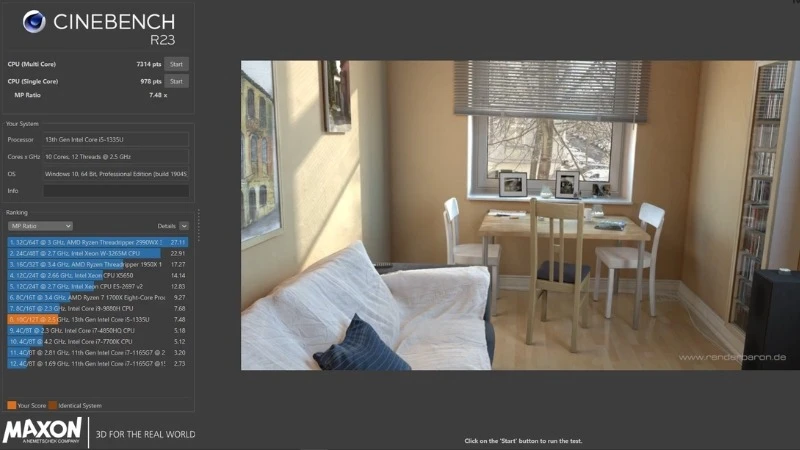
Task: Select the i7-1165G7 1.69 GHz ranking row
Action: [x=97, y=364]
